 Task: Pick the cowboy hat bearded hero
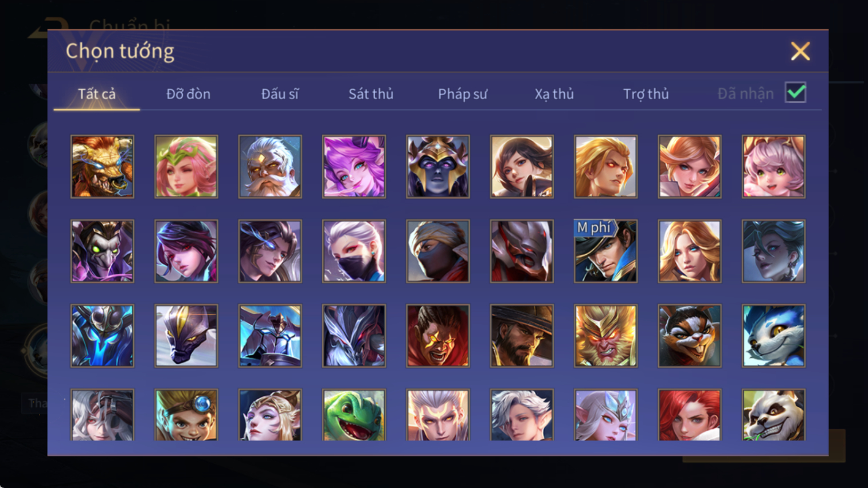(x=522, y=336)
